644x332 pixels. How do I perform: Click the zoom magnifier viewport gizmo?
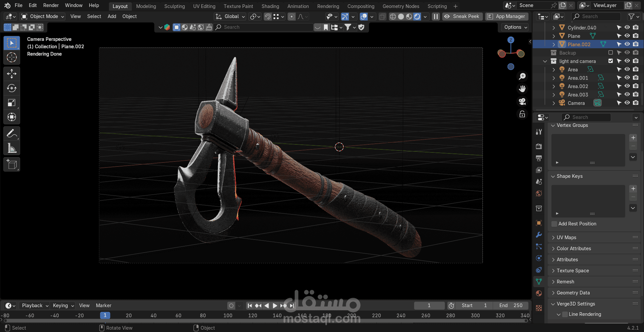522,76
